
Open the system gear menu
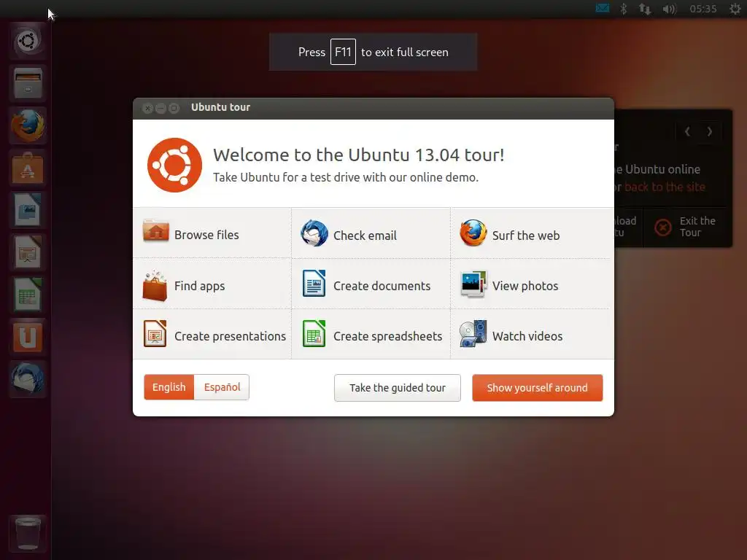tap(735, 9)
